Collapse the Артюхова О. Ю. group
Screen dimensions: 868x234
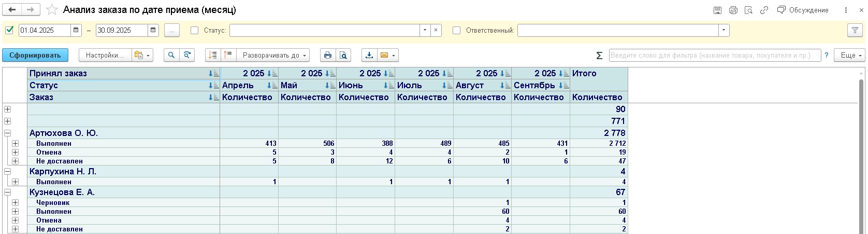pyautogui.click(x=7, y=133)
